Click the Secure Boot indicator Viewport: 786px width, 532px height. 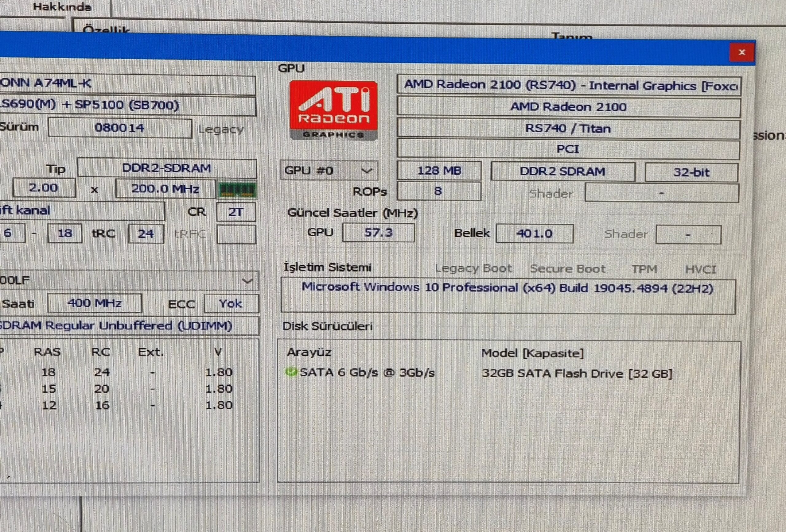567,269
